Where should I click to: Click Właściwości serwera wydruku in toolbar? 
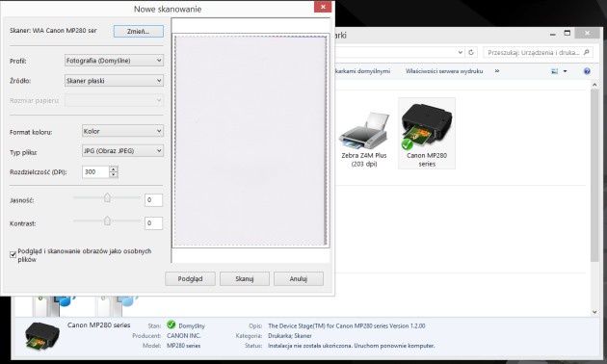(x=444, y=71)
